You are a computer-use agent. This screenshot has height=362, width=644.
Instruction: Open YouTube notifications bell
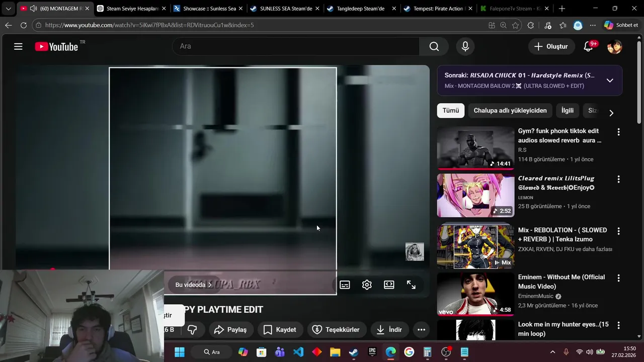(588, 46)
